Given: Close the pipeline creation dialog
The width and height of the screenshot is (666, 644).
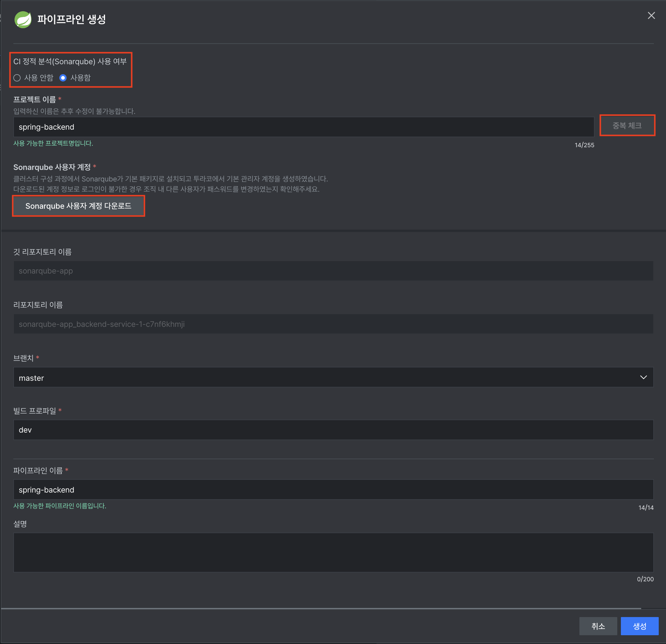Looking at the screenshot, I should tap(651, 16).
